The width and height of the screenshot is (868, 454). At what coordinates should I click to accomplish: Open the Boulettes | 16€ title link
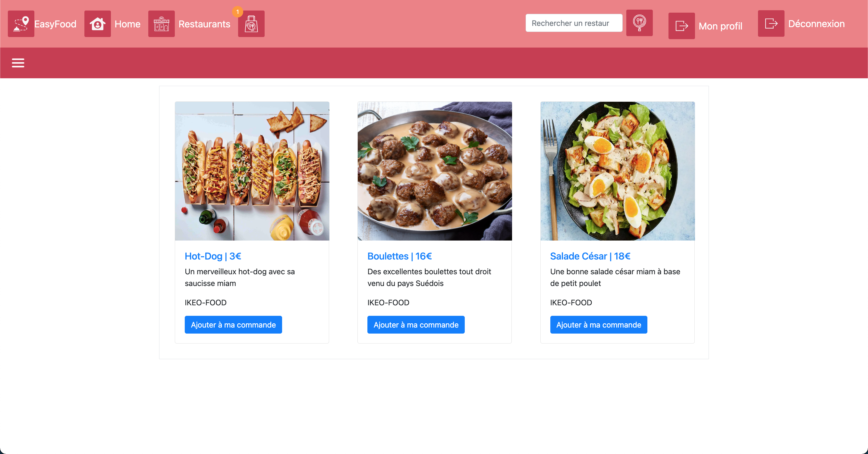click(399, 256)
